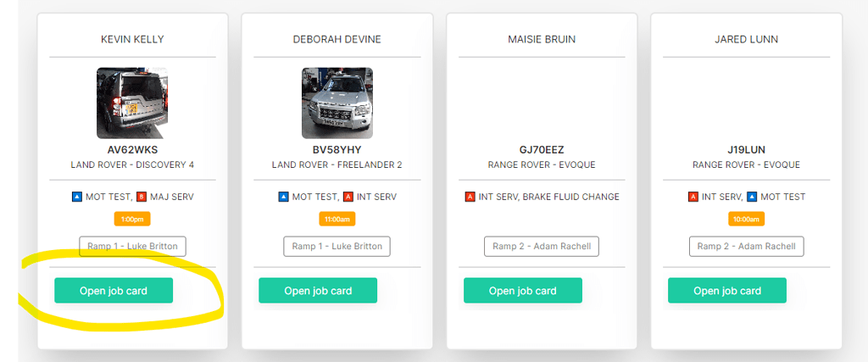Image resolution: width=868 pixels, height=362 pixels.
Task: Open the job card for Kevin Kelly
Action: 114,291
